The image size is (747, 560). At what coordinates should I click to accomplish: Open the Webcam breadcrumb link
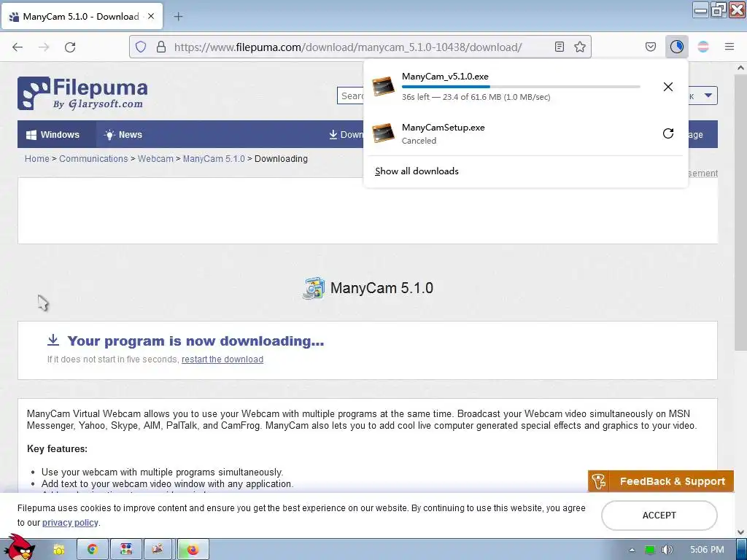coord(155,158)
